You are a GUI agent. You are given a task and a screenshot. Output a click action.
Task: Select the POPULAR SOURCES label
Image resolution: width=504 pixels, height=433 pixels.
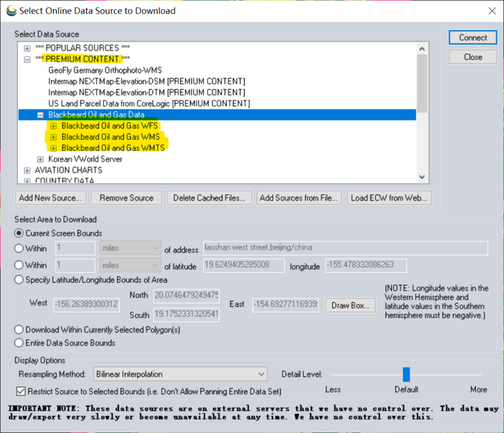point(82,48)
